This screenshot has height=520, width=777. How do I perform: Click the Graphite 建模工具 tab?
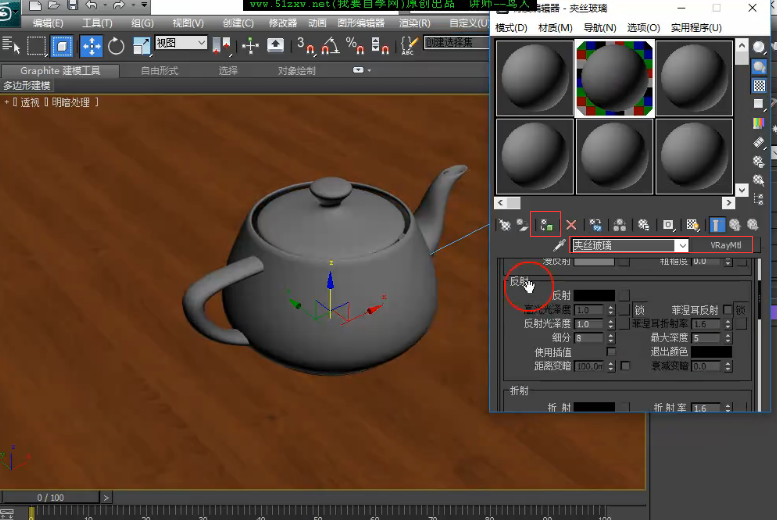point(60,71)
